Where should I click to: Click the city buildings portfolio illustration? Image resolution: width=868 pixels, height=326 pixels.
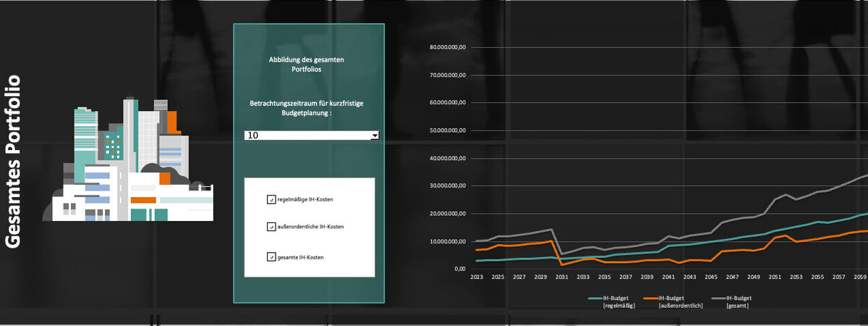point(127,159)
